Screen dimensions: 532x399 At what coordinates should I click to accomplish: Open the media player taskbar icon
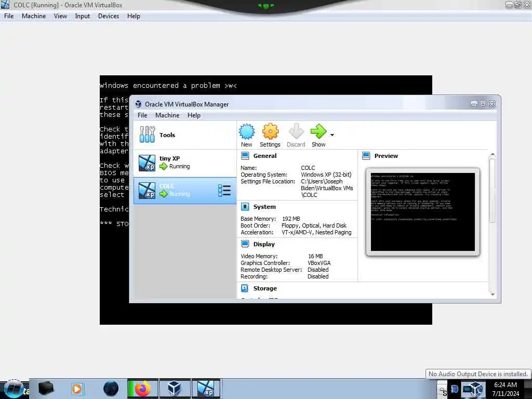tap(77, 389)
